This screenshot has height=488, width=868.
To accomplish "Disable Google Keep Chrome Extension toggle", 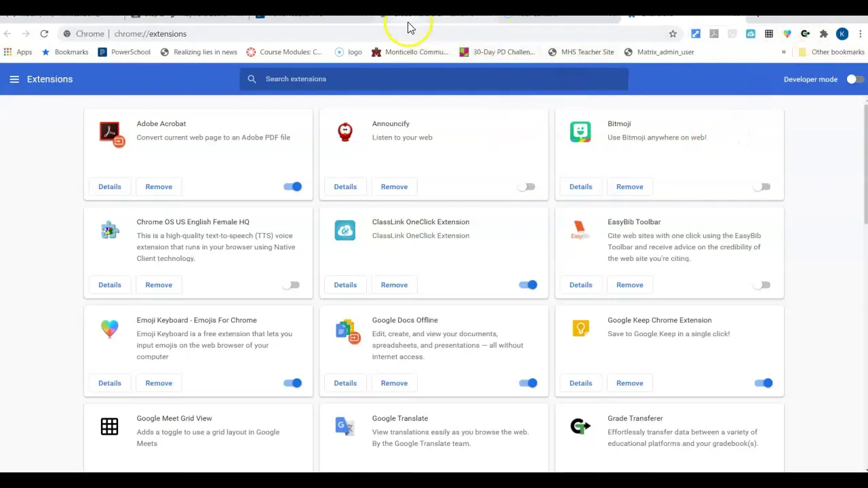I will 764,383.
